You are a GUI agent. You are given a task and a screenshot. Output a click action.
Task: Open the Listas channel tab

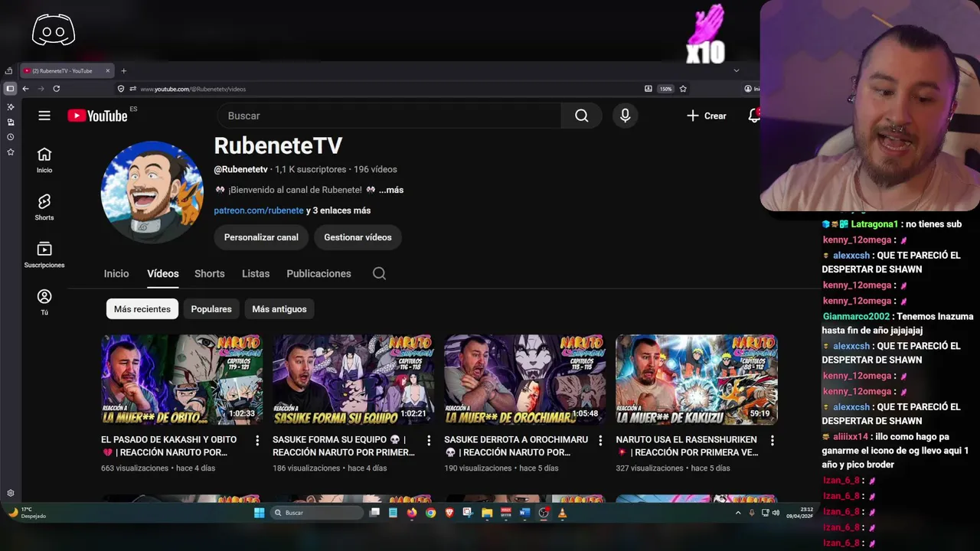[256, 273]
